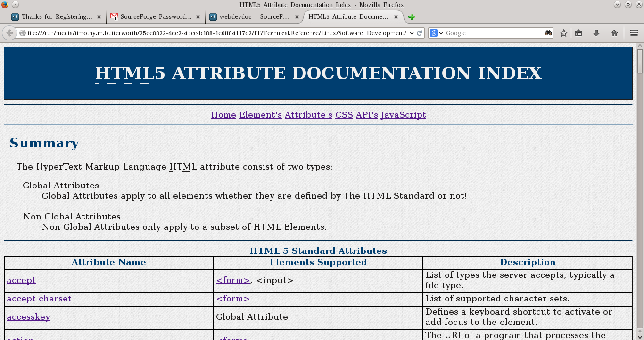Viewport: 644px width, 340px height.
Task: Open the Attribute's navigation link
Action: pos(308,114)
